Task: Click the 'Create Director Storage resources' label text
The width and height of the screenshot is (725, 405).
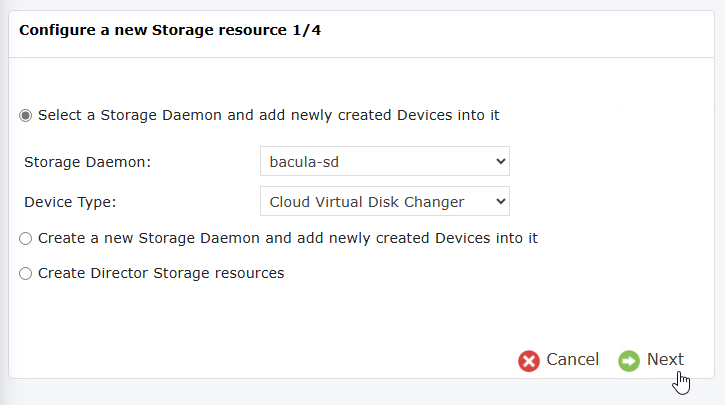Action: [161, 273]
